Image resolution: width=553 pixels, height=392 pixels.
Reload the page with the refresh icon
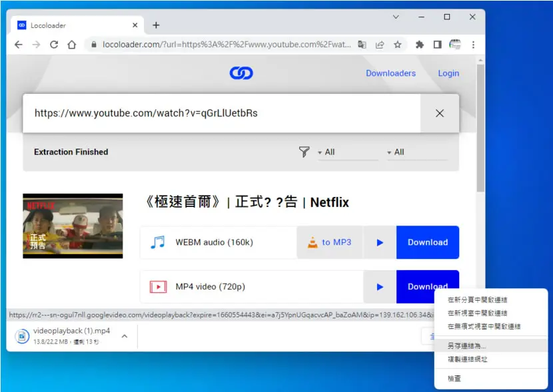pos(54,45)
